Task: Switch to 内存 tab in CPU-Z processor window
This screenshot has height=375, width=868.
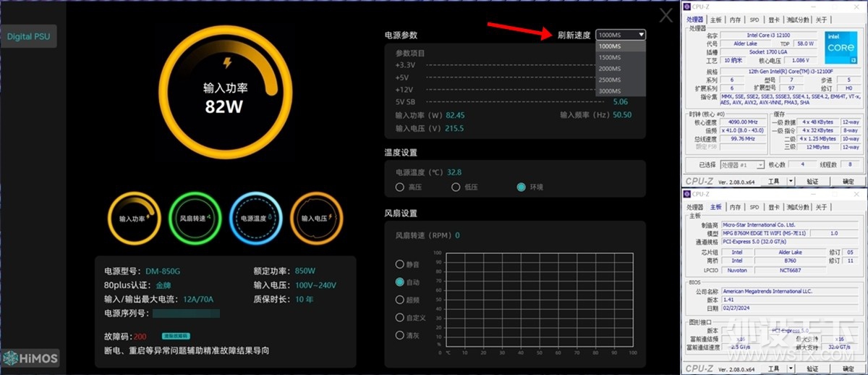Action: coord(735,20)
